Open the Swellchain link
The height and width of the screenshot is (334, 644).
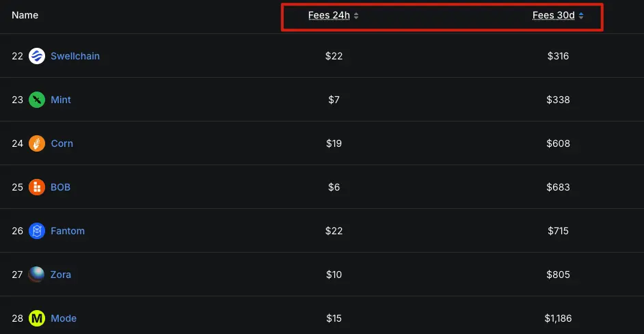tap(75, 56)
